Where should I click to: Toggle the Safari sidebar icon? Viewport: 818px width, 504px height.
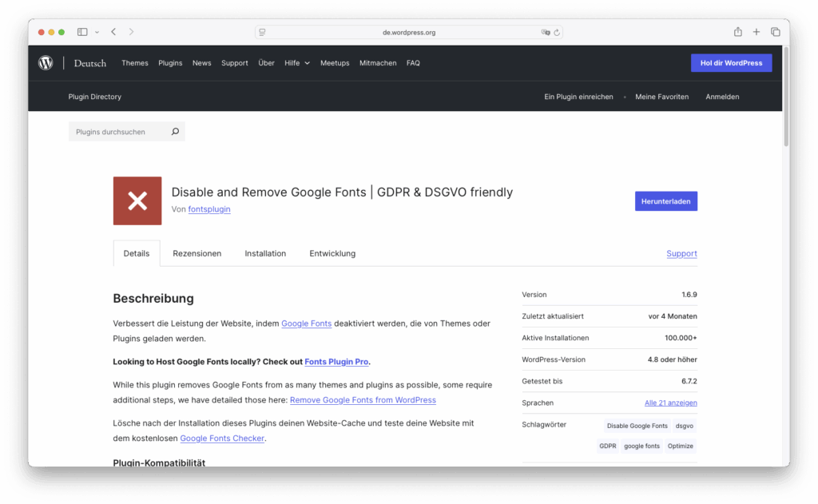82,32
